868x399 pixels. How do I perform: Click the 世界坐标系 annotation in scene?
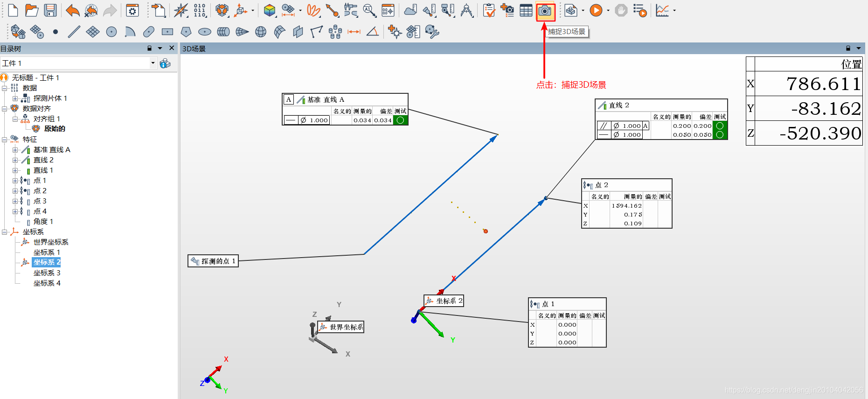340,327
